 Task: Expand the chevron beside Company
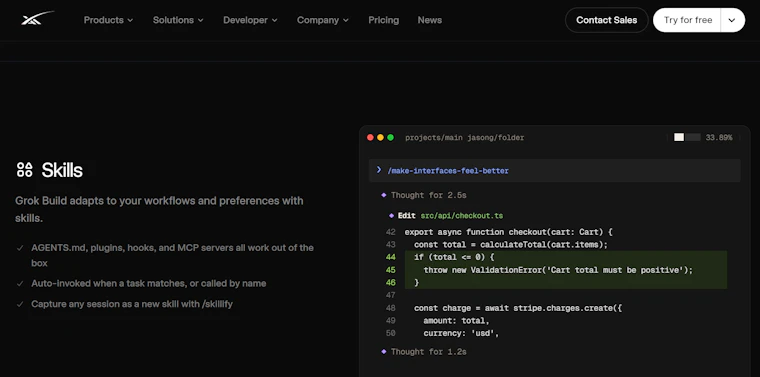pos(346,20)
